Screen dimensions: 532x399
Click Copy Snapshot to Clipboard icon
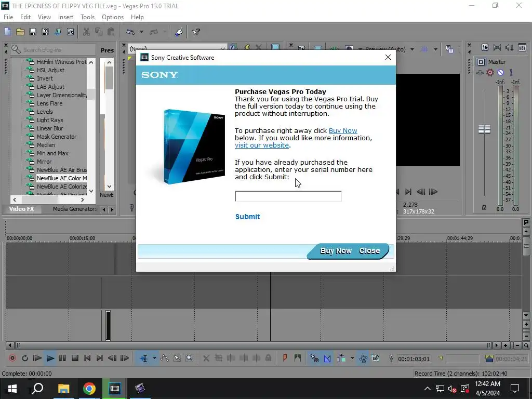coord(449,49)
